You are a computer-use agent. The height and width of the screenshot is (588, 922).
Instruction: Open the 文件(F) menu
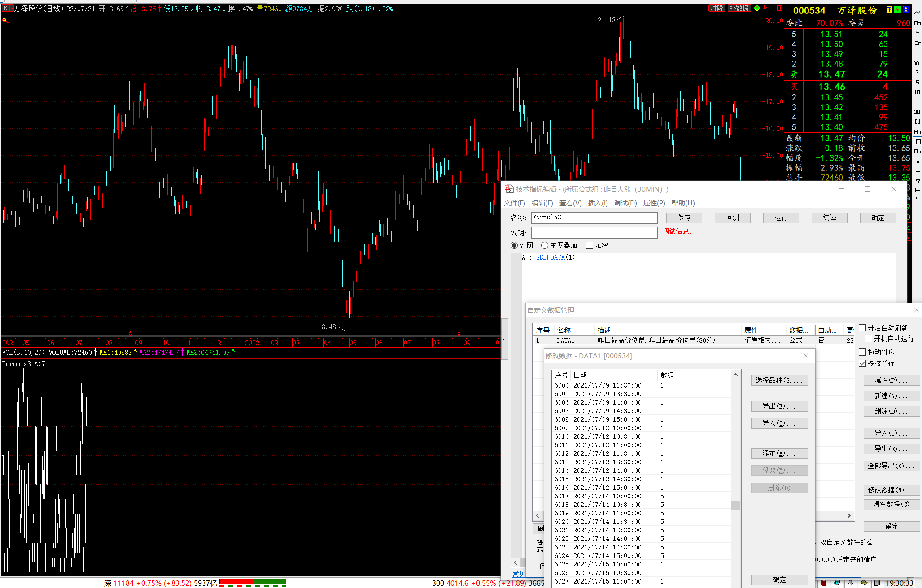(514, 203)
